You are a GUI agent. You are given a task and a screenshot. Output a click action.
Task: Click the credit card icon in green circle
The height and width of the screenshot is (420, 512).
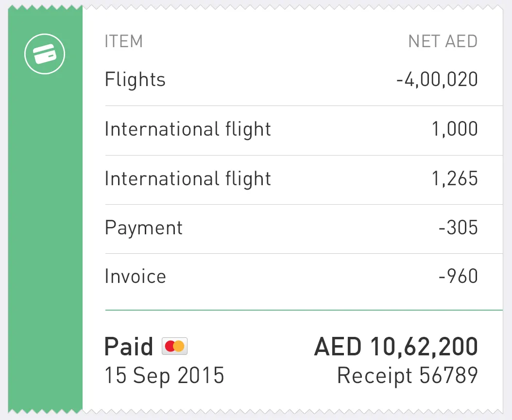tap(45, 54)
